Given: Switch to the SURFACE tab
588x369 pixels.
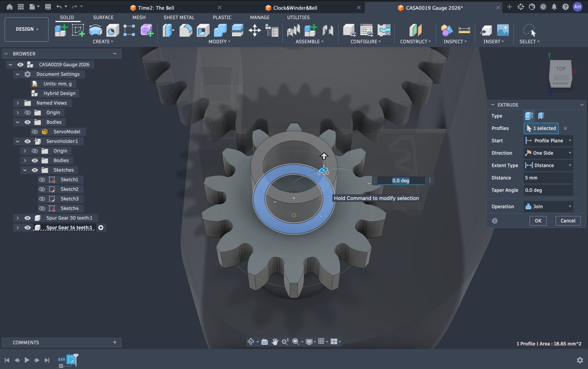Looking at the screenshot, I should [103, 17].
